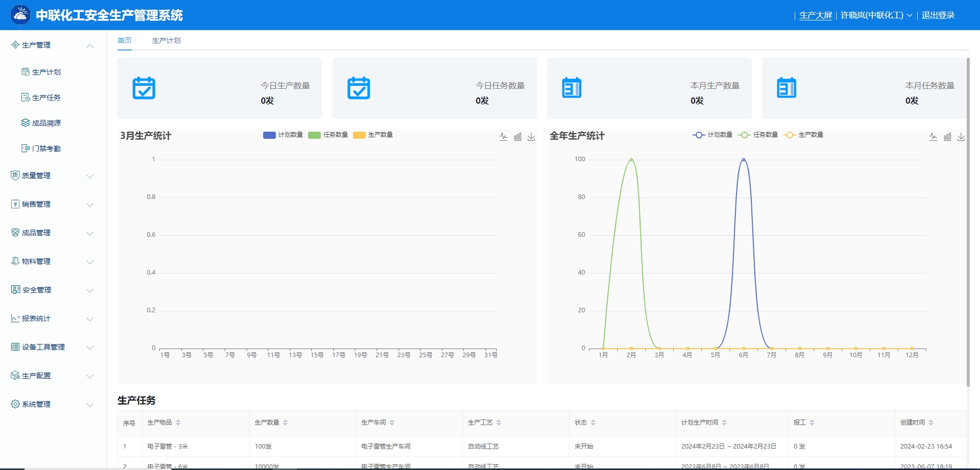980x470 pixels.
Task: Select cell 电子雷管 - 3米
Action: point(168,447)
